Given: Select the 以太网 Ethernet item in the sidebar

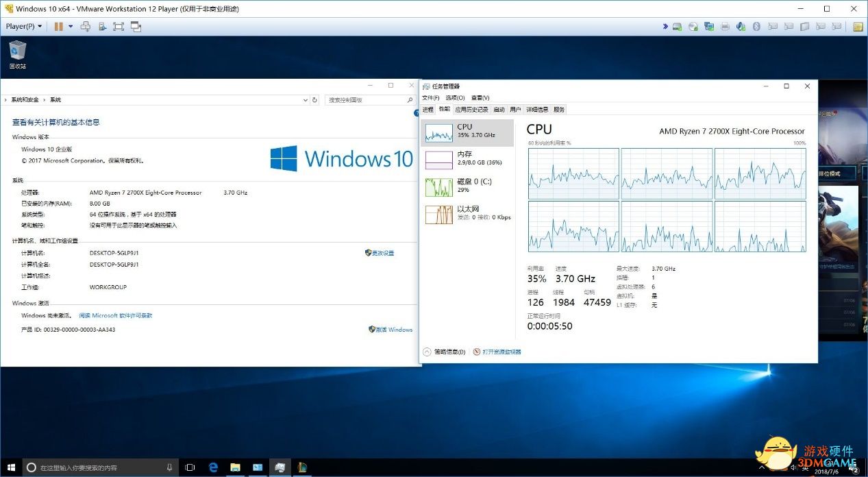Looking at the screenshot, I should (x=467, y=214).
